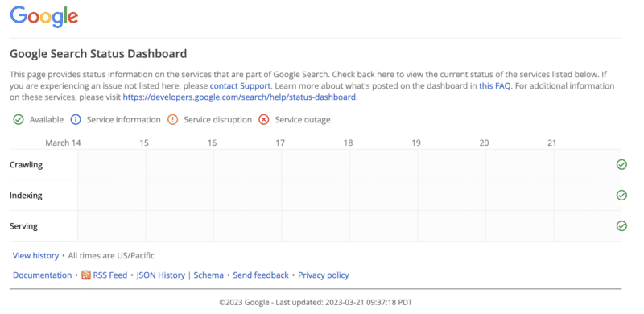Click the red Service outage legend icon

[264, 120]
